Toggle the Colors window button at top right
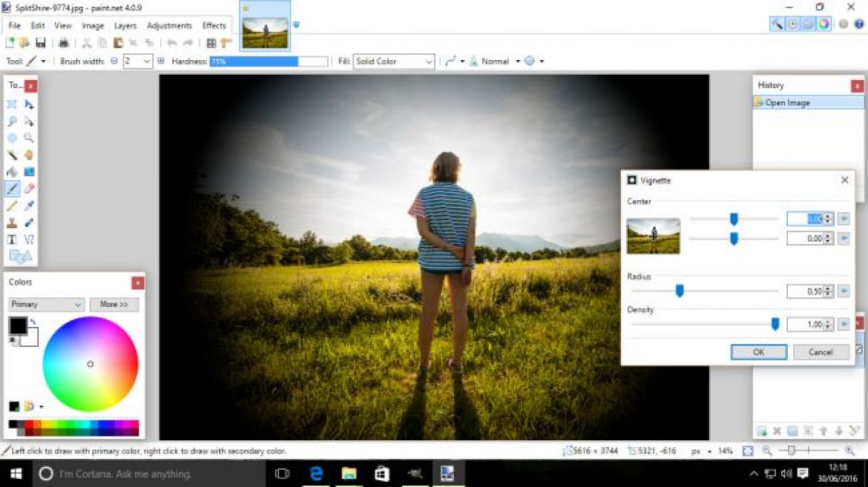The width and height of the screenshot is (868, 487). [823, 24]
